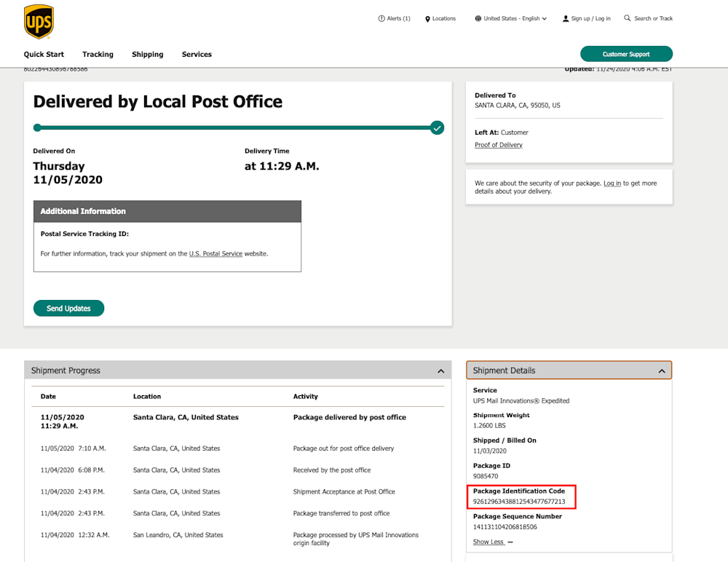
Task: Click the Shipment Weight value 1.2600 LBS
Action: (489, 426)
